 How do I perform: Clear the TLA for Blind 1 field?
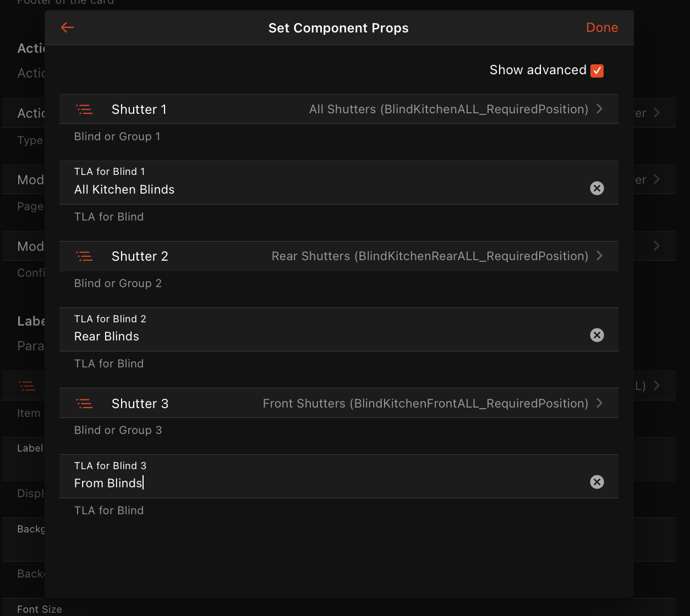pos(597,188)
